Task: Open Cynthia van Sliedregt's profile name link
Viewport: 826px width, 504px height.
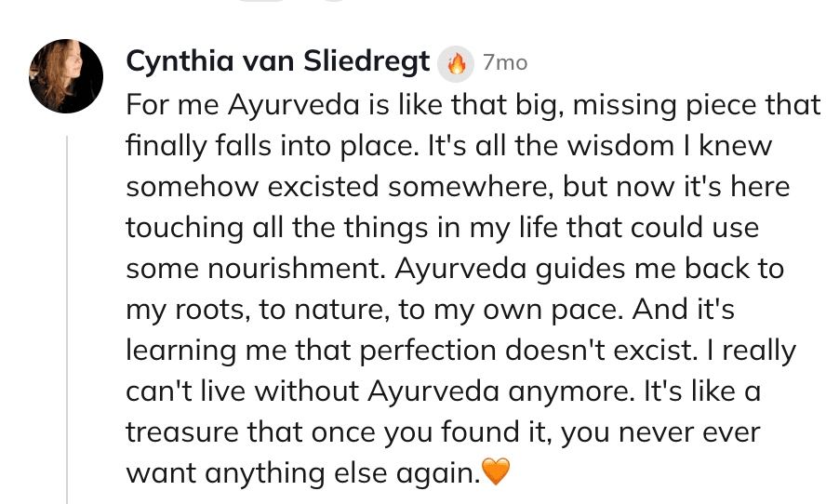Action: (x=278, y=62)
